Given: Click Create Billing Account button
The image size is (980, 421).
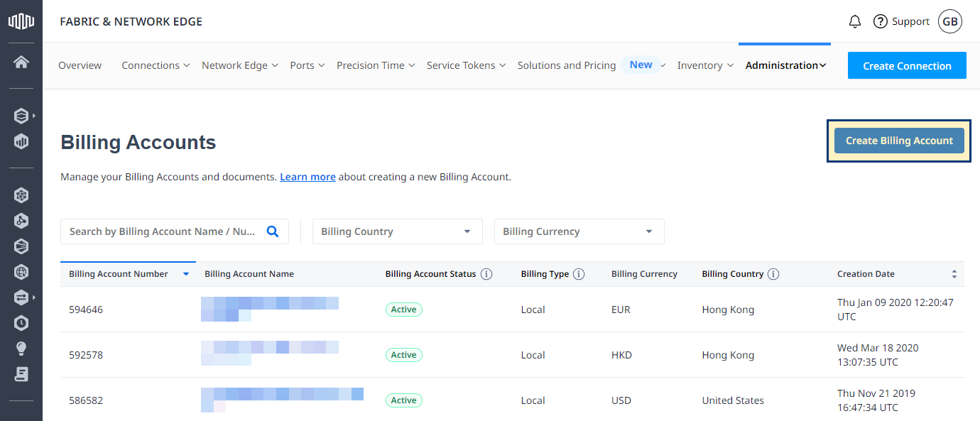Looking at the screenshot, I should point(899,141).
